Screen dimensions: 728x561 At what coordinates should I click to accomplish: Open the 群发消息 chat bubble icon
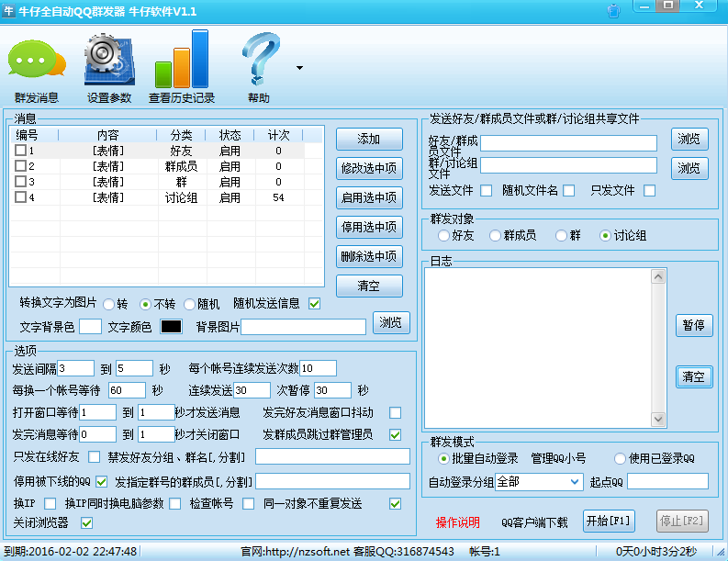point(37,61)
